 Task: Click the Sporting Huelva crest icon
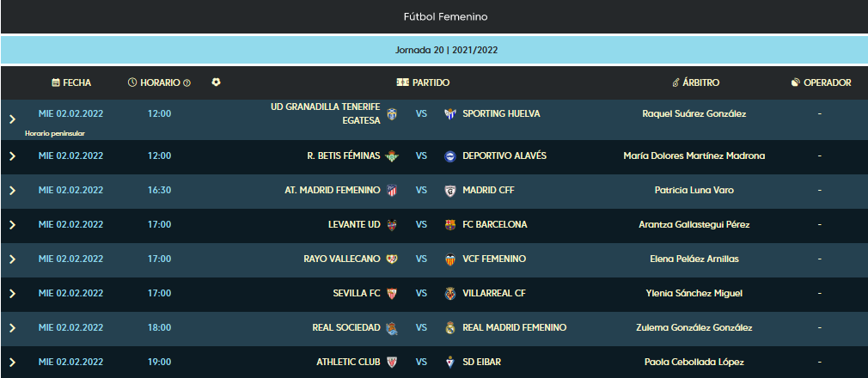click(450, 114)
